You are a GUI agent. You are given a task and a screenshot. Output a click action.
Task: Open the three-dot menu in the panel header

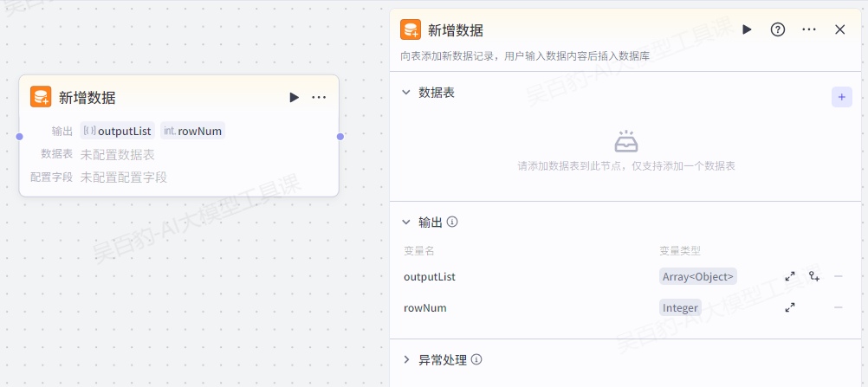809,29
